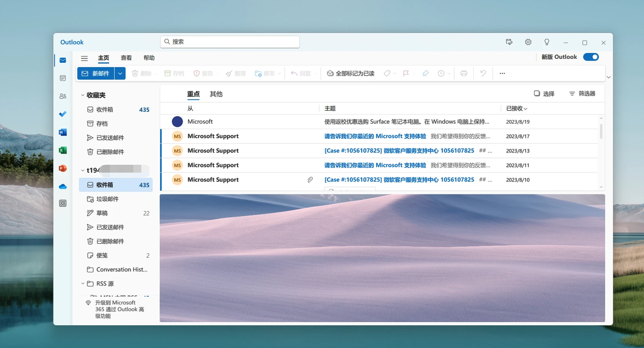Switch to the 主页 Home tab

(104, 58)
